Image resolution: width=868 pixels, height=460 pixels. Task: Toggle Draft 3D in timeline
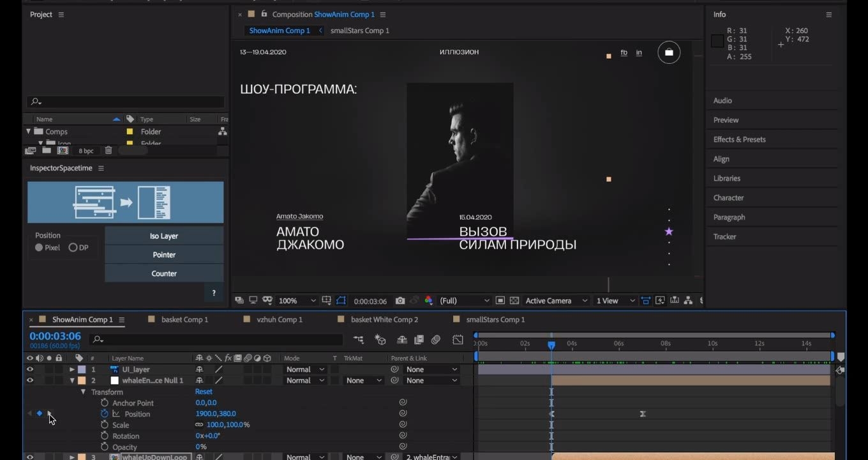pyautogui.click(x=380, y=340)
